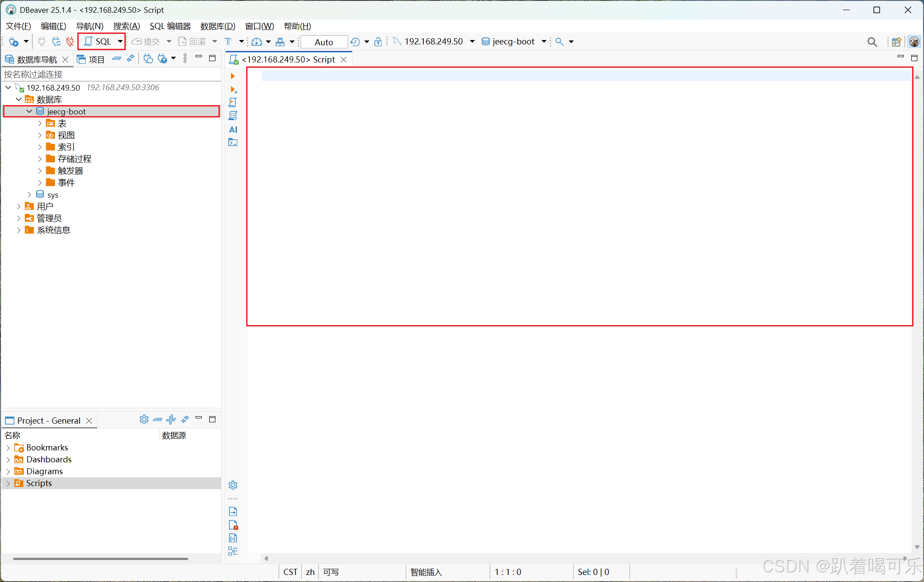This screenshot has width=924, height=582.
Task: Toggle Auto commit mode button
Action: click(324, 42)
